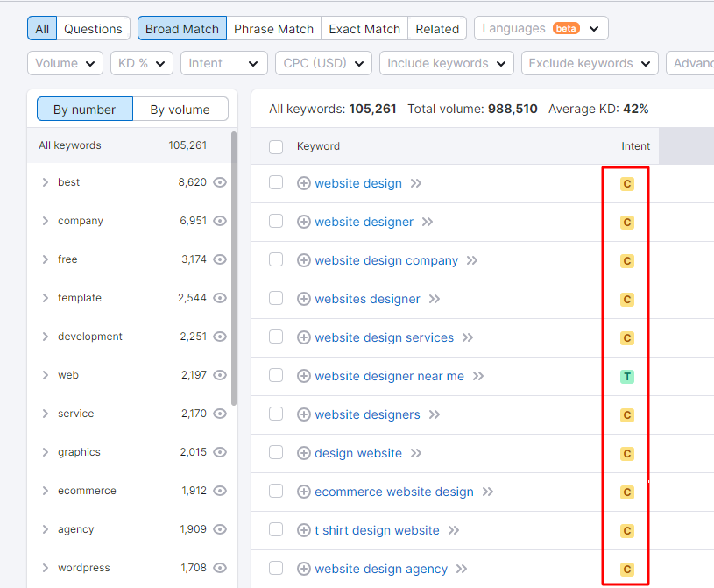The height and width of the screenshot is (588, 714).
Task: Open the 'website design services' keyword link
Action: [384, 337]
